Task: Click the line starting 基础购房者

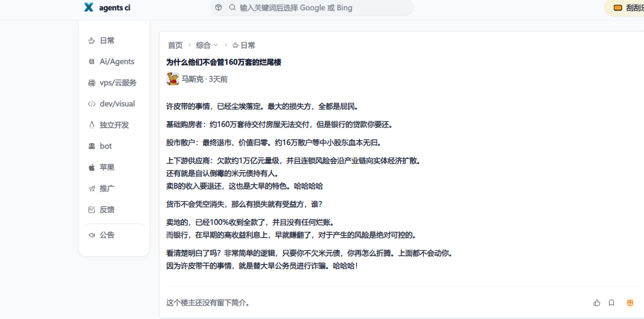Action: pos(279,125)
